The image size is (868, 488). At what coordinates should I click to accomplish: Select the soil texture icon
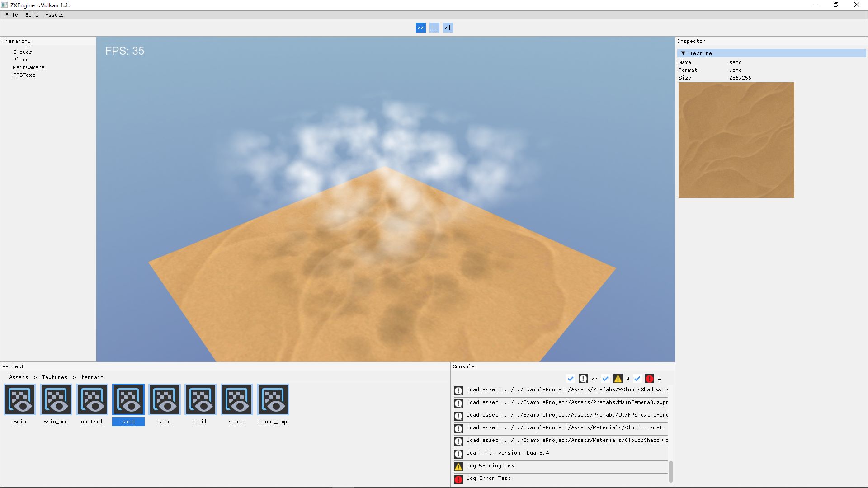(201, 399)
